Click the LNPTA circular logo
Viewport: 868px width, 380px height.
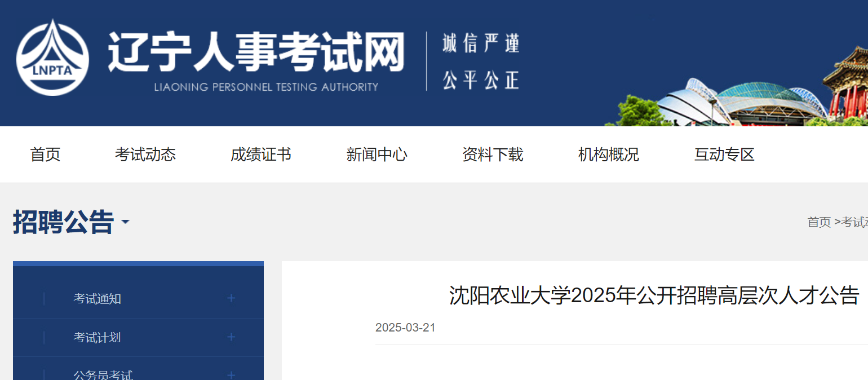pos(52,58)
